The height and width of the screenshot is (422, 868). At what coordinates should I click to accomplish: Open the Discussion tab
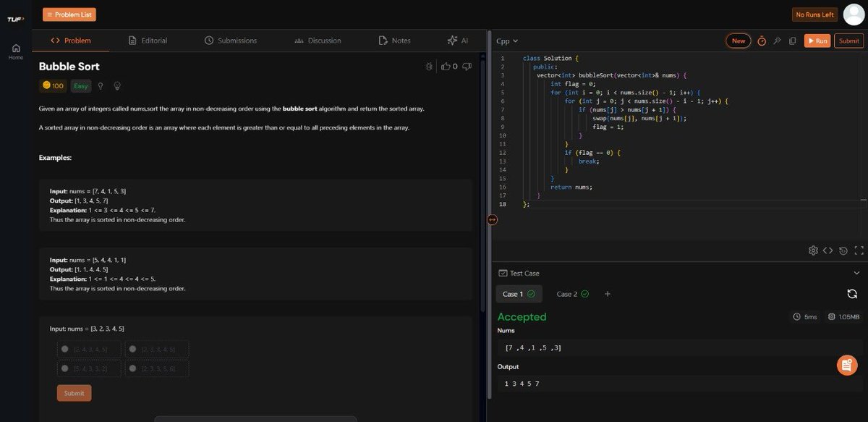point(318,41)
